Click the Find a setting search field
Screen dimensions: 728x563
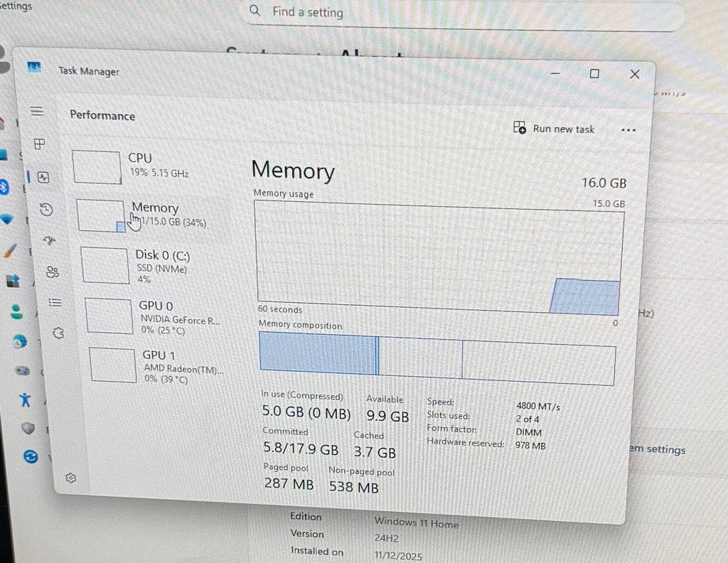[464, 14]
